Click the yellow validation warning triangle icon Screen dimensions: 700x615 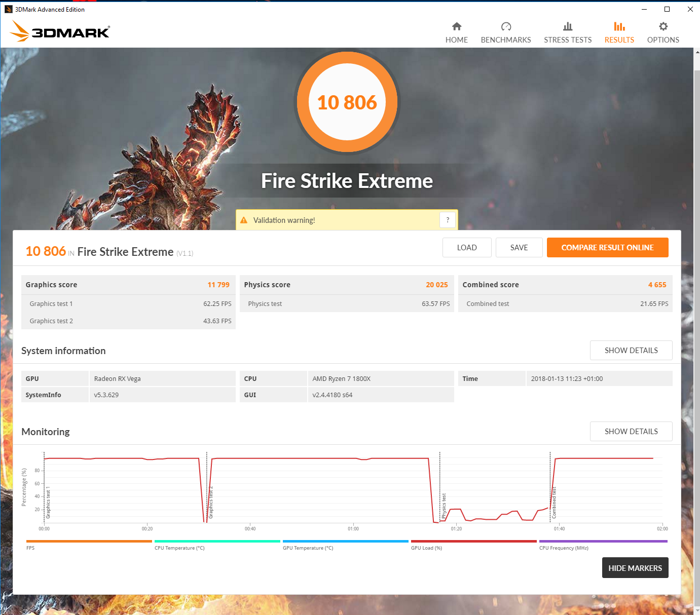(x=244, y=220)
